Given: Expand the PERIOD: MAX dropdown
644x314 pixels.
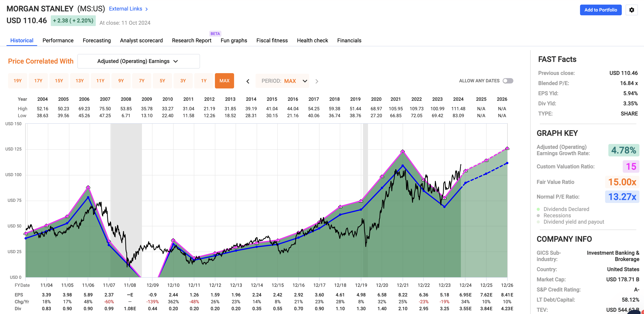Looking at the screenshot, I should click(x=283, y=81).
